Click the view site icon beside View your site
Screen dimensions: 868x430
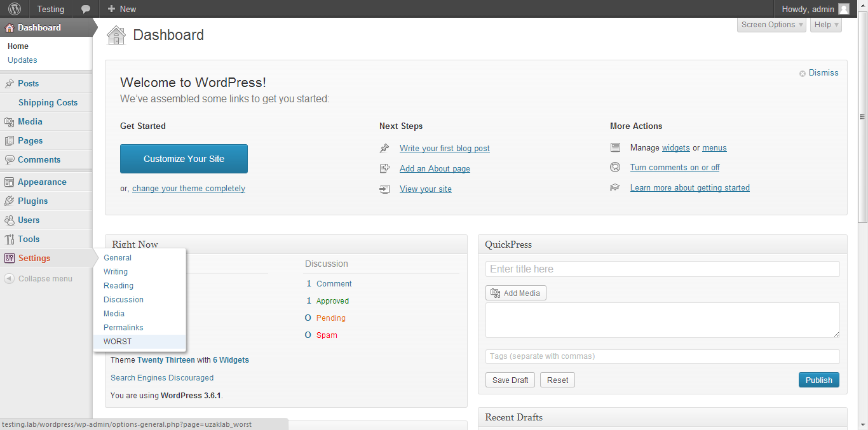[x=384, y=189]
